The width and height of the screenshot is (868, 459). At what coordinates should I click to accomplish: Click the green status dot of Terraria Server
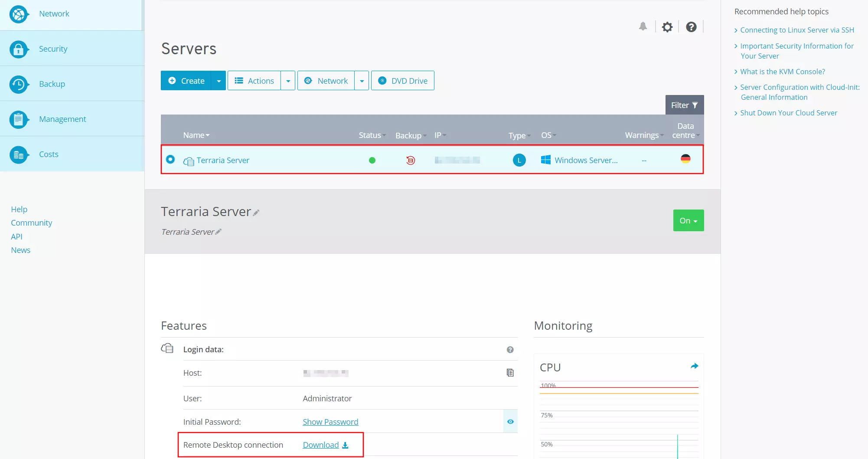click(x=372, y=160)
